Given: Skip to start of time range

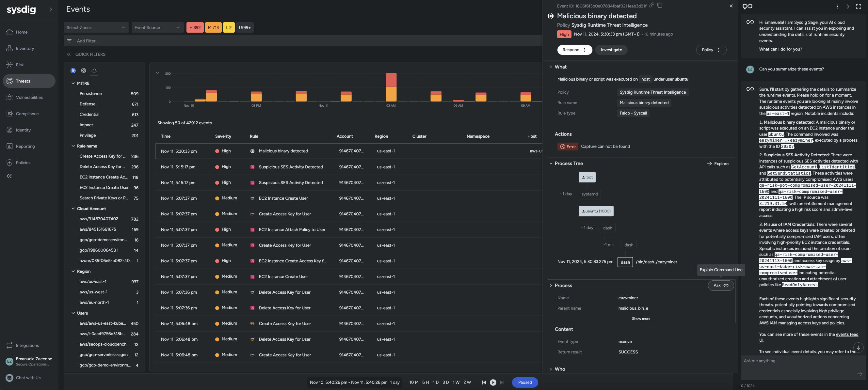Looking at the screenshot, I should point(484,382).
